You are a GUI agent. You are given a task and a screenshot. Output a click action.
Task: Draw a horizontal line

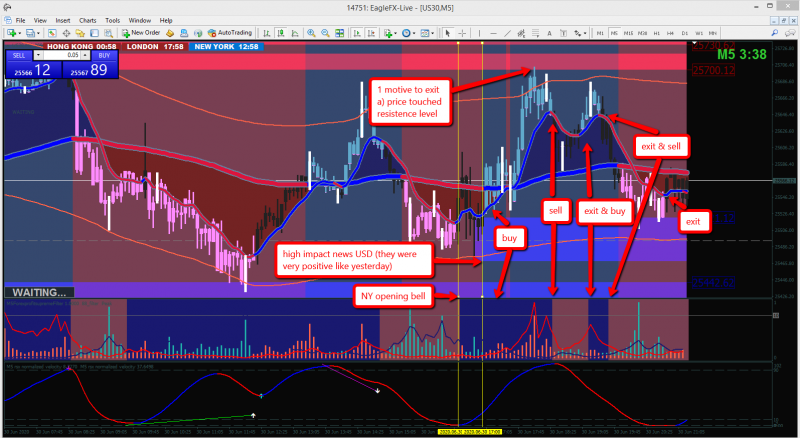coord(493,33)
